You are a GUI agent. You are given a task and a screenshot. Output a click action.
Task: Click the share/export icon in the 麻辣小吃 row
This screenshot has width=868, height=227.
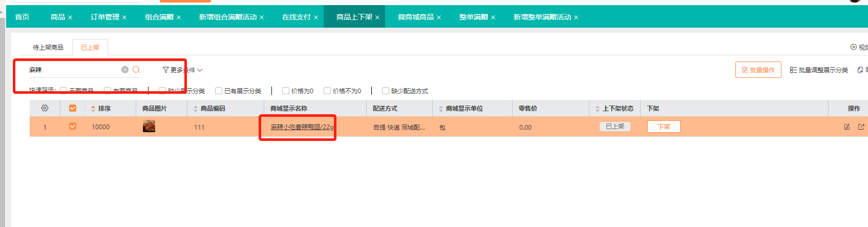tap(861, 127)
